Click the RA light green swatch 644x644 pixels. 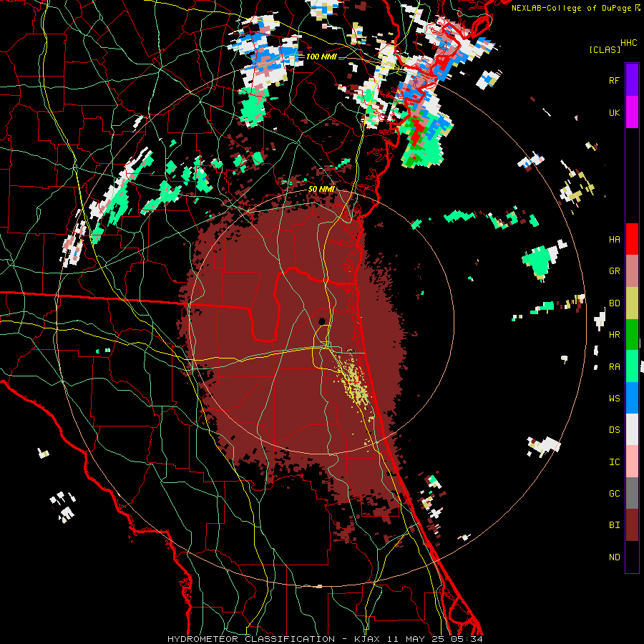[x=632, y=366]
